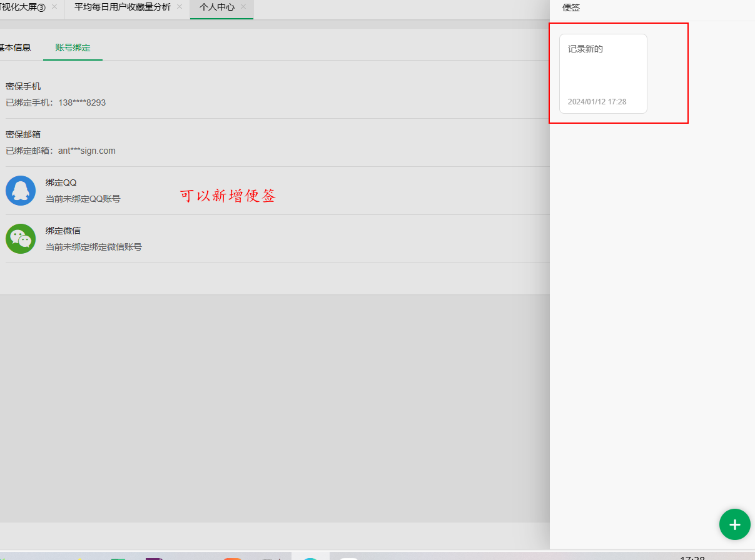
Task: Switch to 平均每日用户收藏量分析 tab
Action: click(123, 7)
